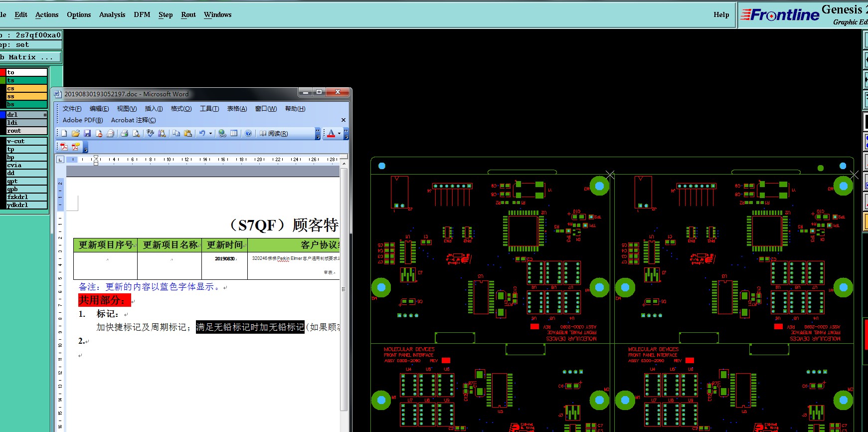Open the Genesis Windows menu
868x432 pixels.
[218, 14]
